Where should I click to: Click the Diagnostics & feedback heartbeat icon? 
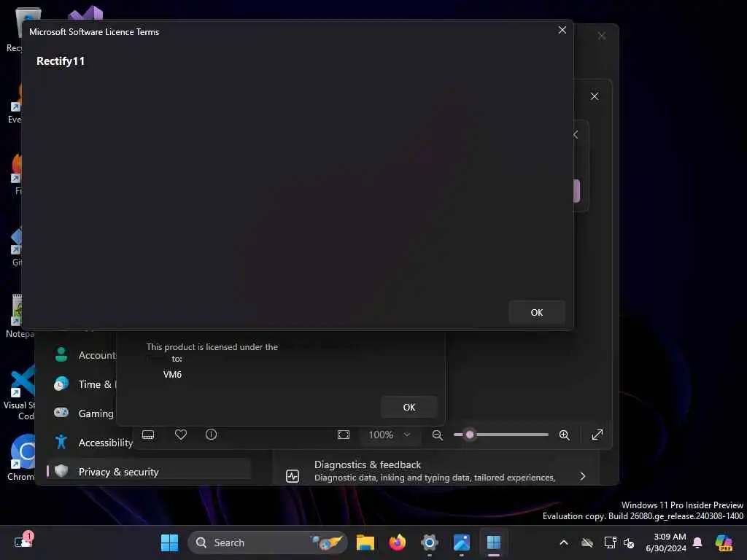tap(293, 475)
